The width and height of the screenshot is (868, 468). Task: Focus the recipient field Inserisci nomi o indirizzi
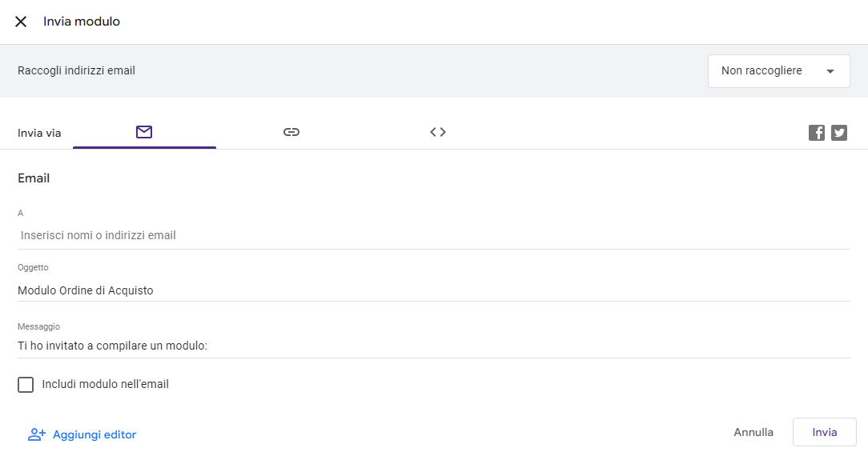click(432, 235)
